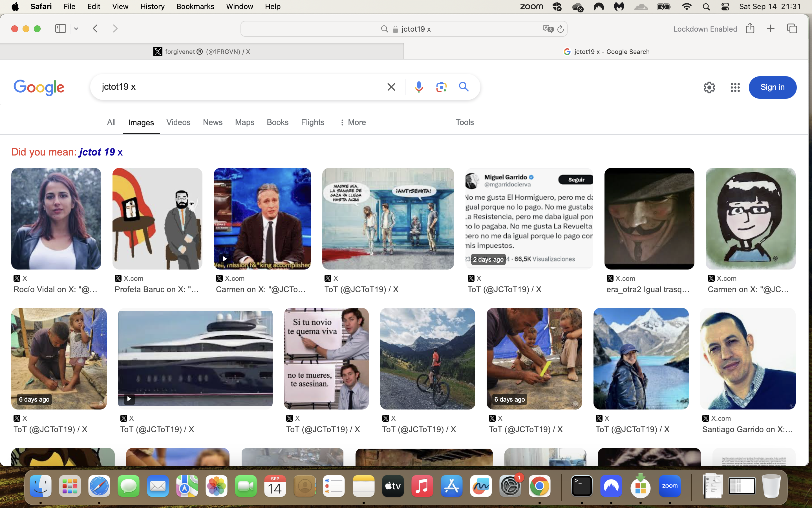The width and height of the screenshot is (812, 508).
Task: Click the Sign in button
Action: 773,87
